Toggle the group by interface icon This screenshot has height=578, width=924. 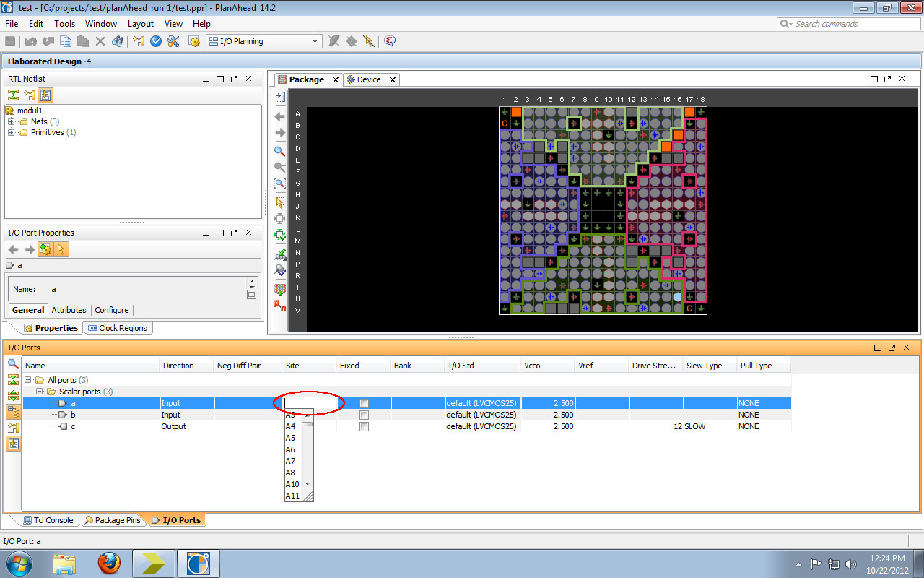point(12,412)
